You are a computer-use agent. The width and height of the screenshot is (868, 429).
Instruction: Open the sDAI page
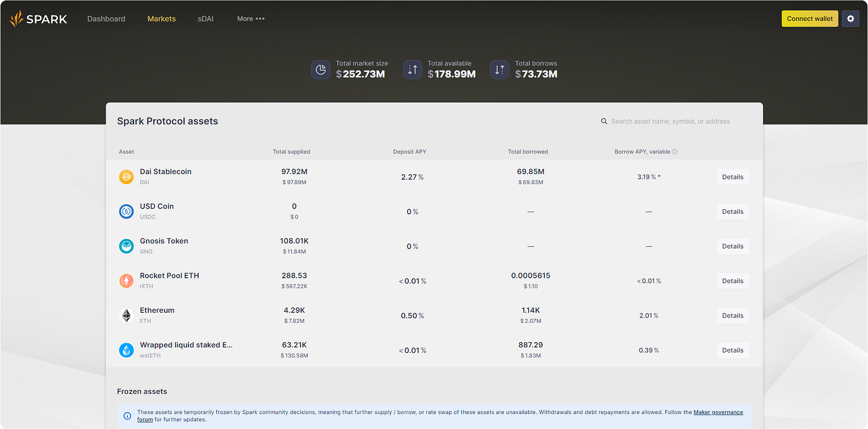206,18
